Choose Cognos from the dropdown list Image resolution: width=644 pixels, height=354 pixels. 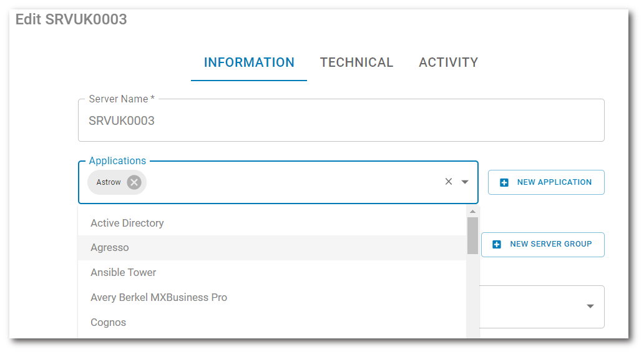(x=109, y=323)
